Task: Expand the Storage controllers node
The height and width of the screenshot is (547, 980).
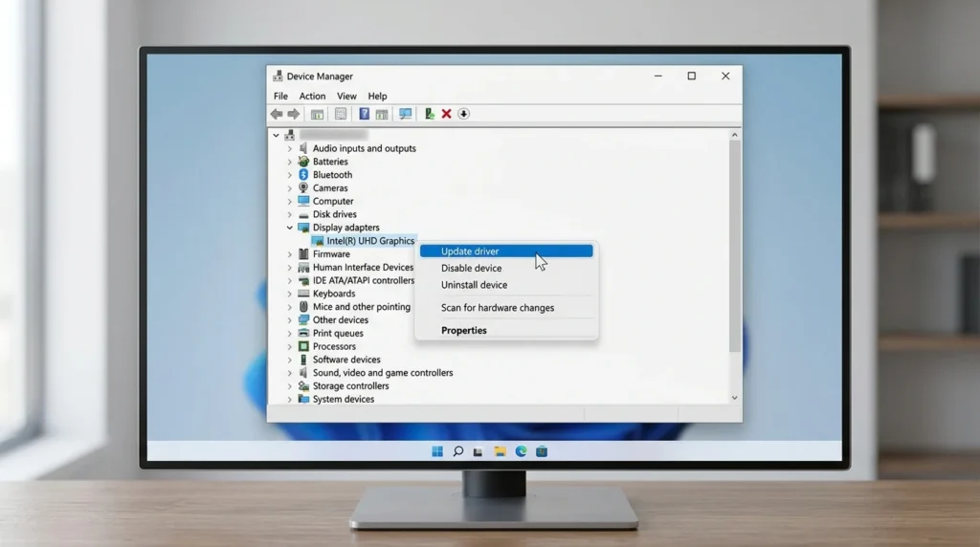Action: tap(289, 386)
